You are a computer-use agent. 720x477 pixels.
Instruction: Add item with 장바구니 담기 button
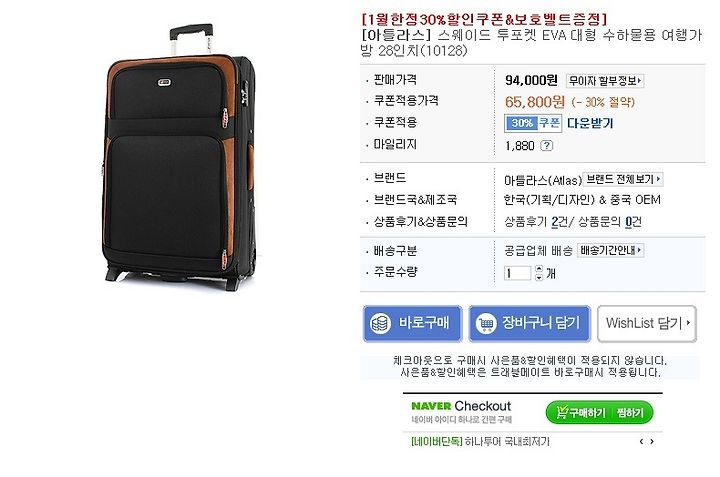(529, 324)
